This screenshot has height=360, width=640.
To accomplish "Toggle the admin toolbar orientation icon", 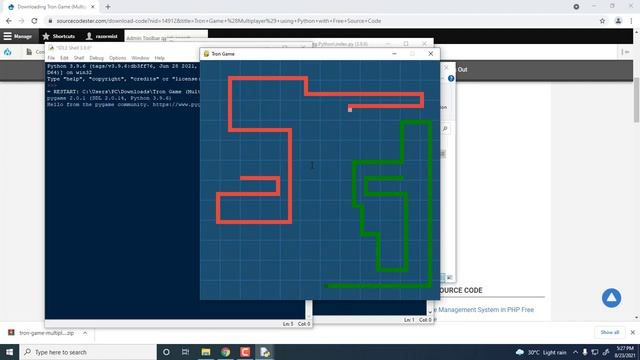I will coord(625,52).
